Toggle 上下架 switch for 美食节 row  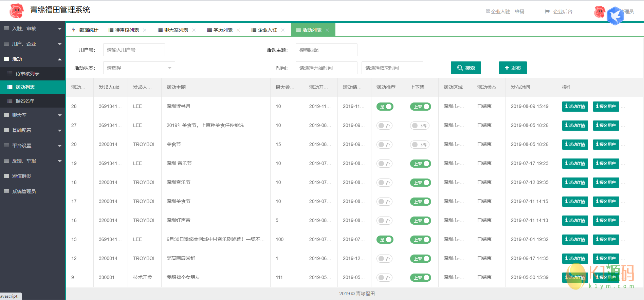pos(420,145)
